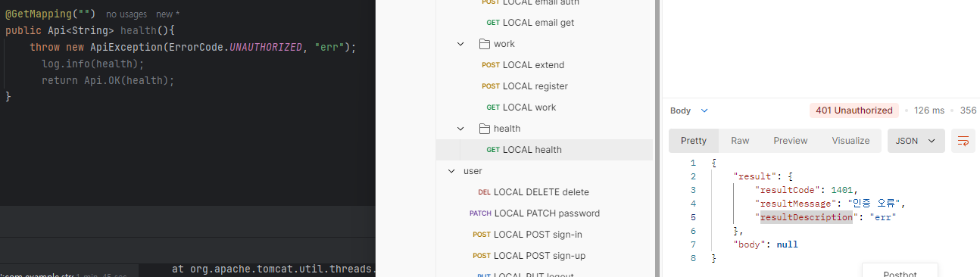Switch to the Visualize response tab

click(850, 141)
